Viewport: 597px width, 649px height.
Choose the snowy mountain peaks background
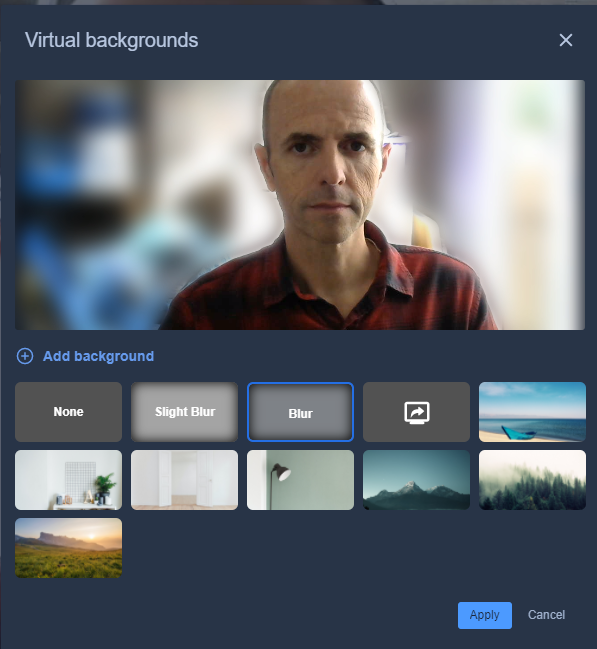[x=416, y=480]
